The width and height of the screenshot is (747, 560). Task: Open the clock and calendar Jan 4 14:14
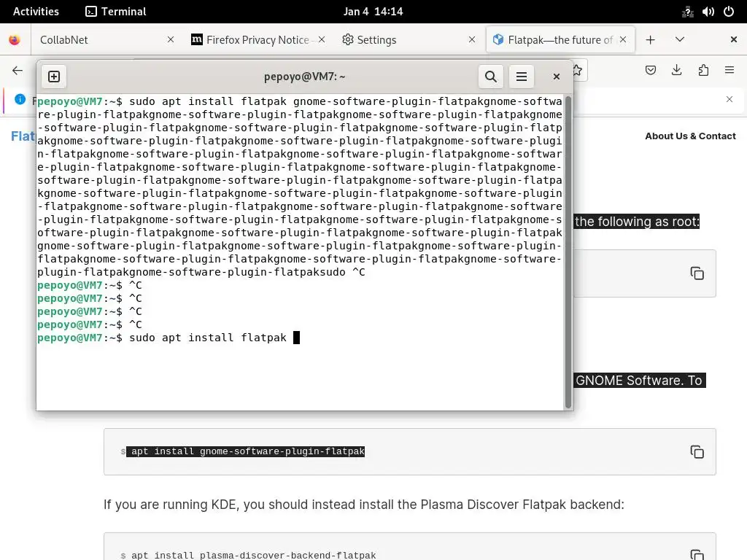click(373, 12)
